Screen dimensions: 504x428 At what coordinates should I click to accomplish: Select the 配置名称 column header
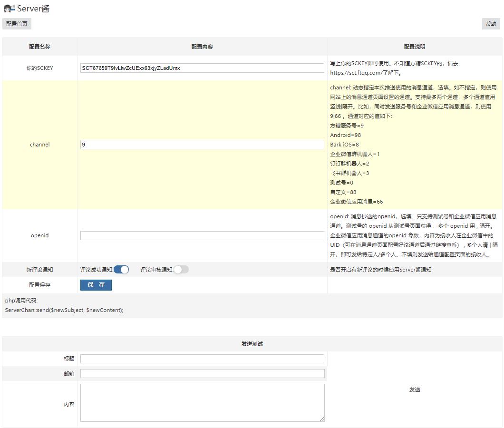[x=39, y=47]
